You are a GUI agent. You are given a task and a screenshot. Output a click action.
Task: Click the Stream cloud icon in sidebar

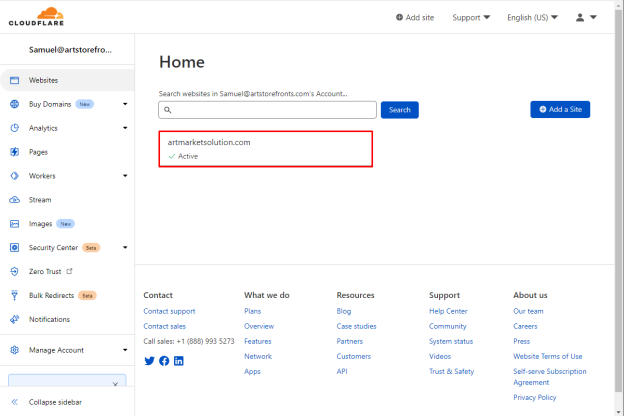(x=15, y=200)
